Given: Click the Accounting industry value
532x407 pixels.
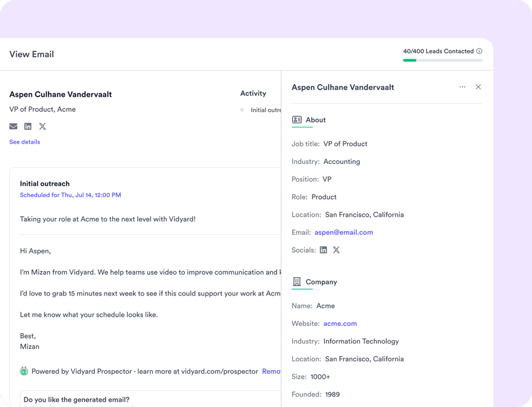Looking at the screenshot, I should (x=342, y=161).
